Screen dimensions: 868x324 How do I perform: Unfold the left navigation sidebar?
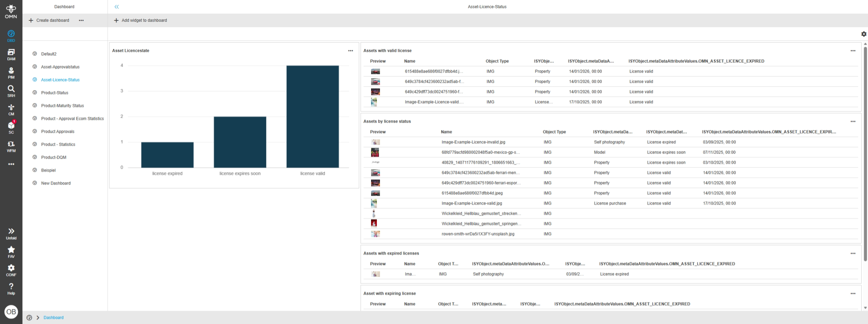click(11, 233)
